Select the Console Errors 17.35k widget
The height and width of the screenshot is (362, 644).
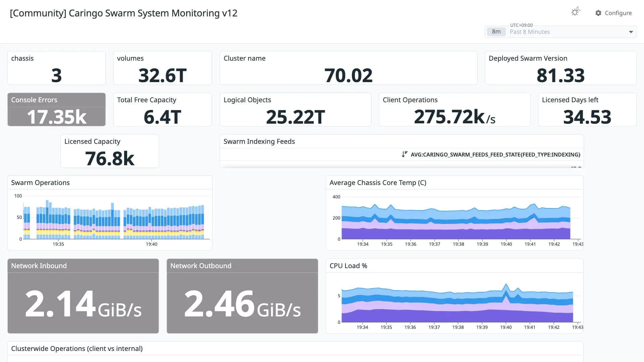(56, 110)
